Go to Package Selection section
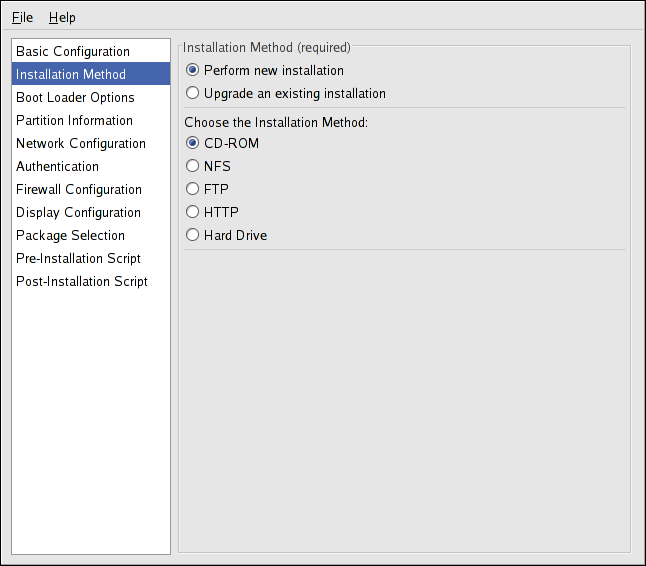Screen dimensions: 646x566 click(70, 235)
